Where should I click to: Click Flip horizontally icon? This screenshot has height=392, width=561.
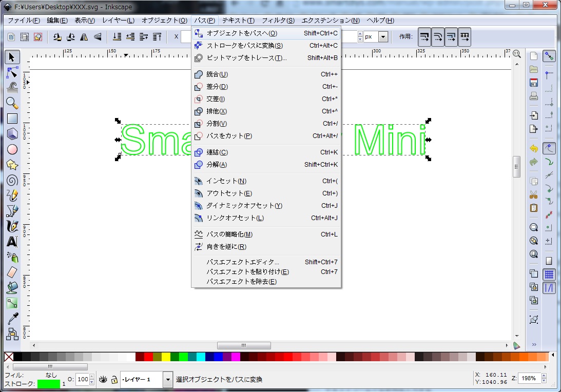click(84, 37)
